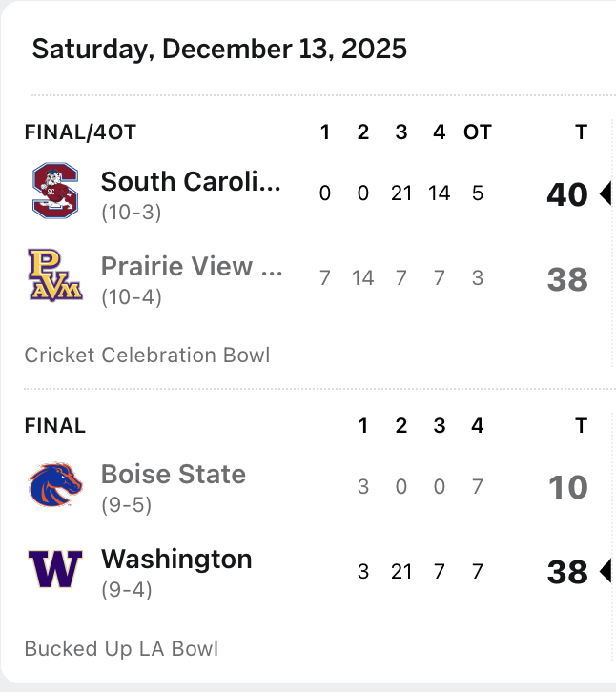Click Boise State's total score of 10

tap(567, 487)
